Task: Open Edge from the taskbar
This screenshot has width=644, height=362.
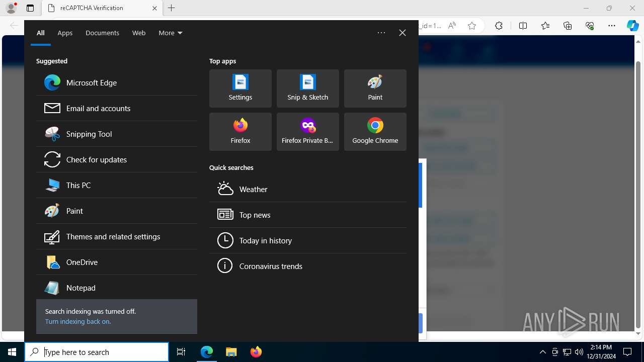Action: point(207,352)
